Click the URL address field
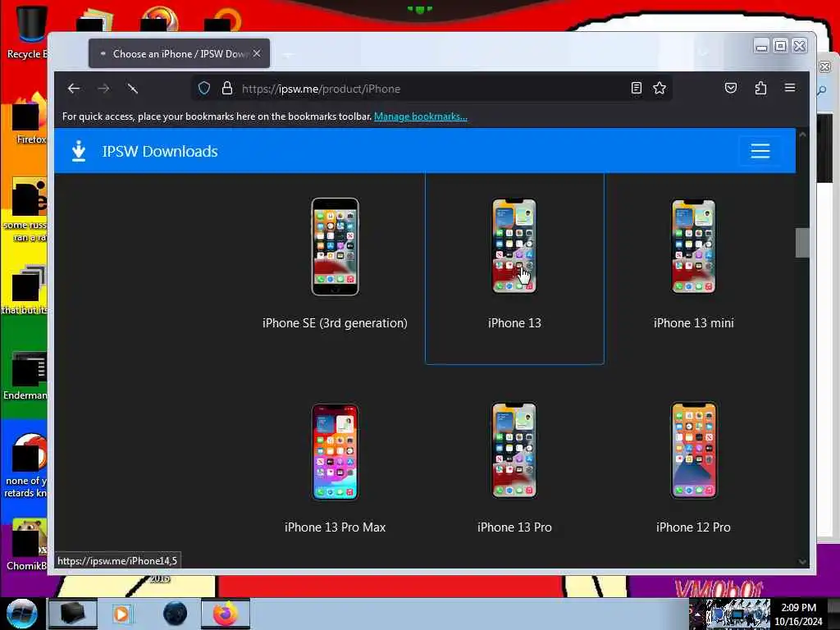This screenshot has width=840, height=630. click(431, 89)
